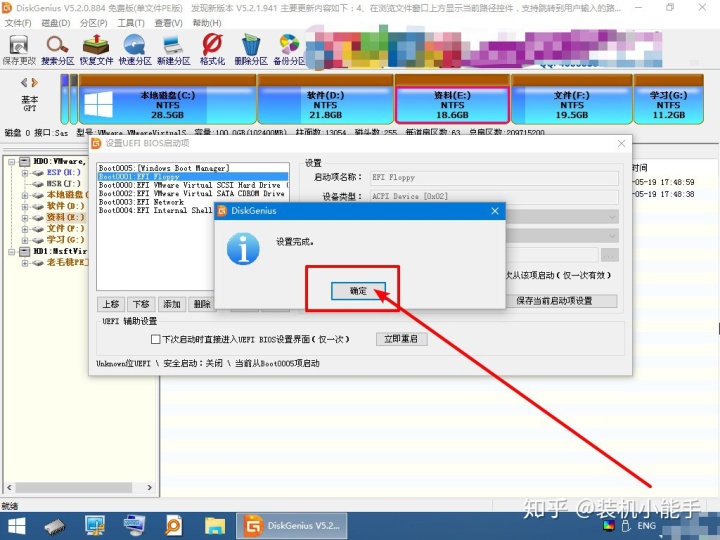Expand the 文件 (F:) tree node

pyautogui.click(x=25, y=229)
